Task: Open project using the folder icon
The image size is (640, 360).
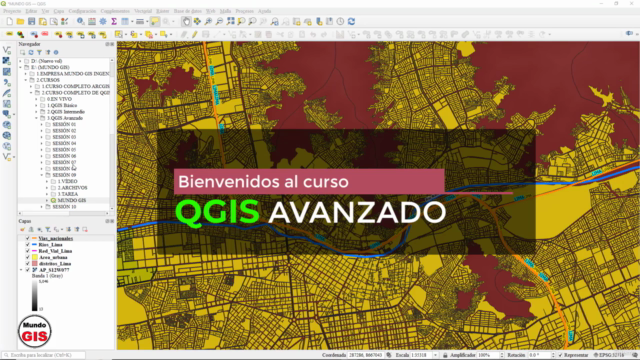Action: (x=20, y=22)
